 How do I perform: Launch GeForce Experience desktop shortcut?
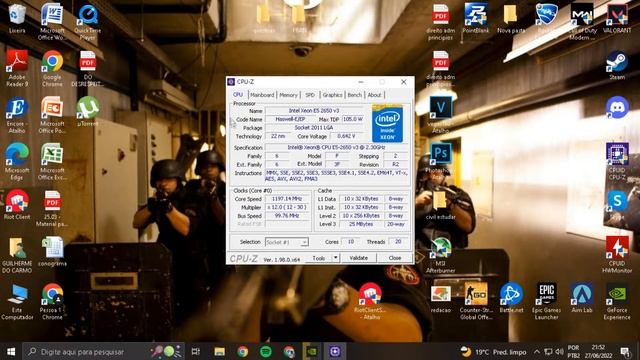pyautogui.click(x=617, y=302)
